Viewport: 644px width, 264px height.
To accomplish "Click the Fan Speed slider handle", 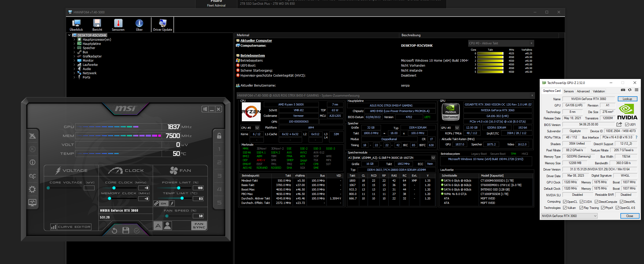I will point(167,216).
